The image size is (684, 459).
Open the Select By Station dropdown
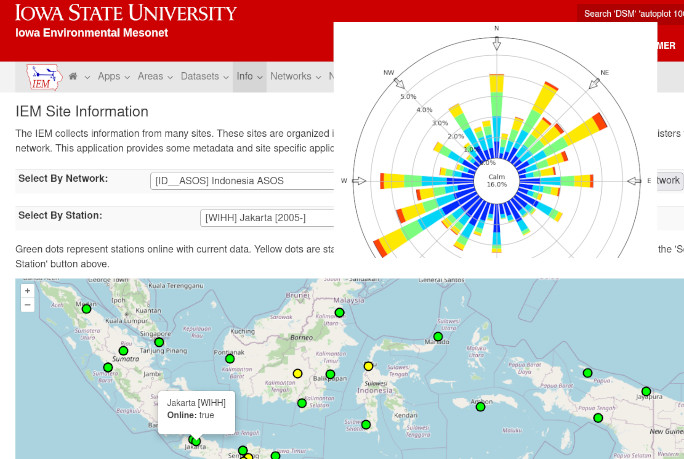267,218
